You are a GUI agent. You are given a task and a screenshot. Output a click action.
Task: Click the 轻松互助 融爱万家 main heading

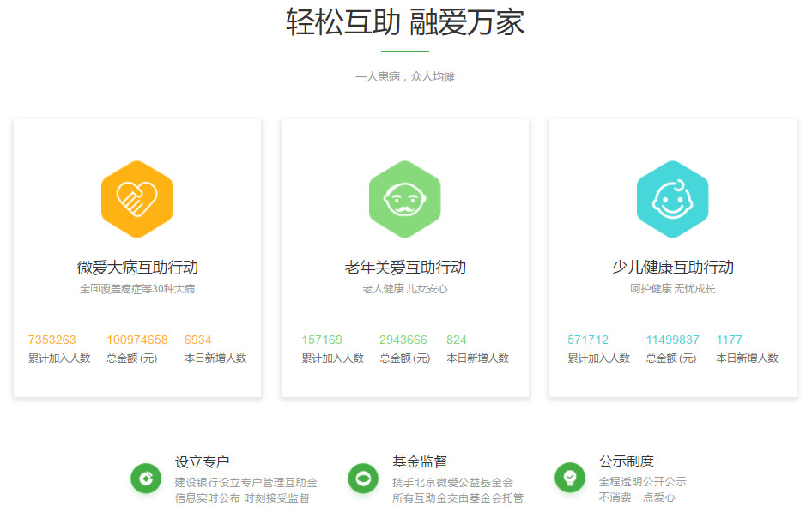404,22
